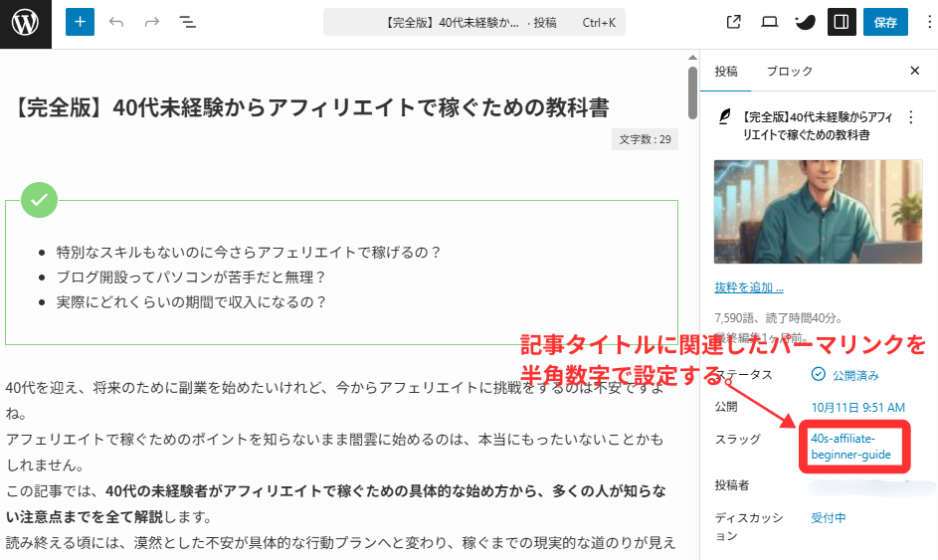This screenshot has width=938, height=560.
Task: Select the 投稿 tab in sidebar
Action: coord(726,71)
